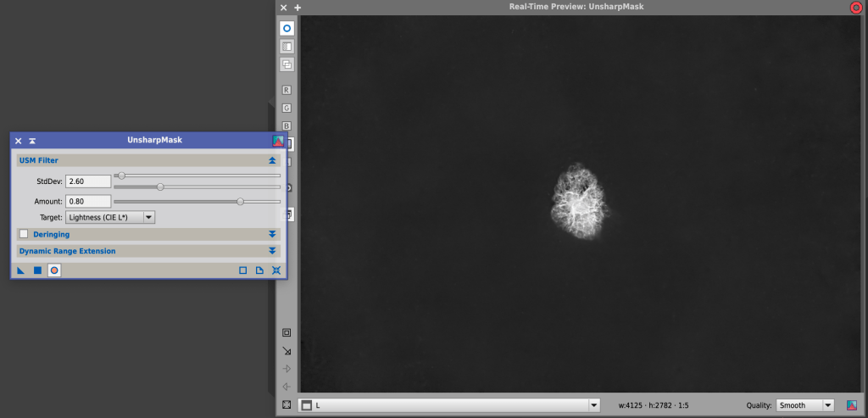Click the StdDev value input field
Screen dimensions: 868x418
[x=89, y=181]
